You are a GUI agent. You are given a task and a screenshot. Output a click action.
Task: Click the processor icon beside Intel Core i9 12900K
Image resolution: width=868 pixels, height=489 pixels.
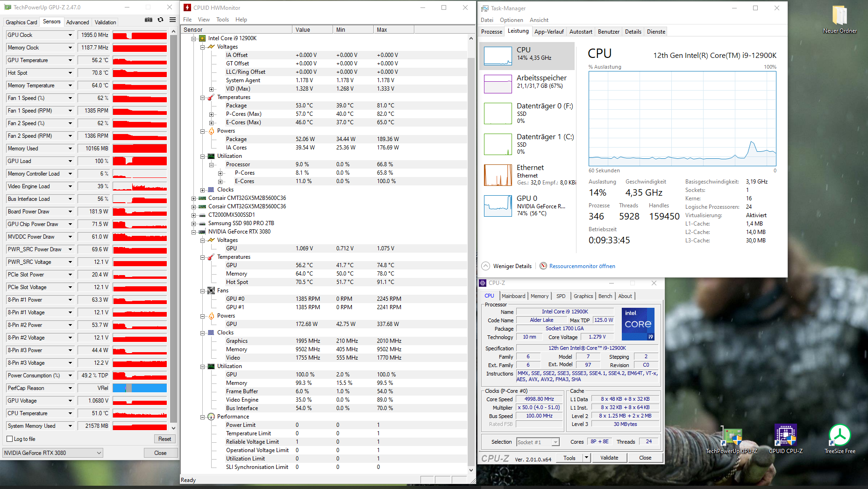click(202, 38)
